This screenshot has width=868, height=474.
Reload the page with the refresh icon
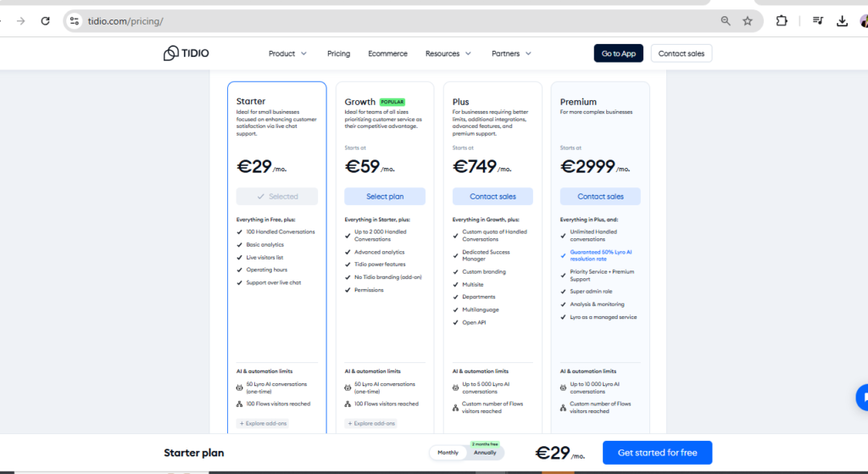pyautogui.click(x=46, y=21)
